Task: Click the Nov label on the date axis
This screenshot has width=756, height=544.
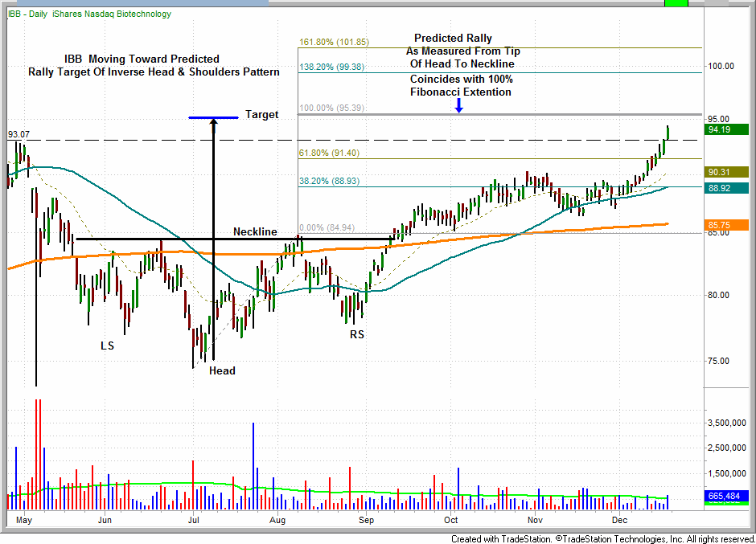Action: tap(535, 521)
